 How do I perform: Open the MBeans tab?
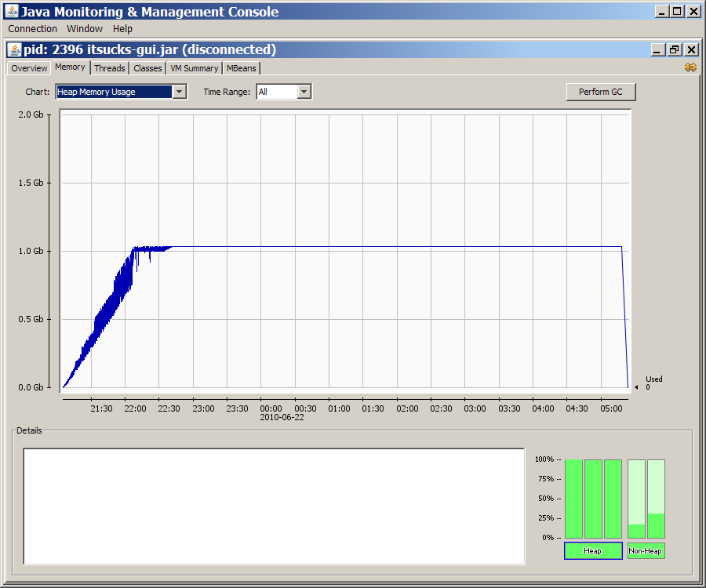(242, 68)
